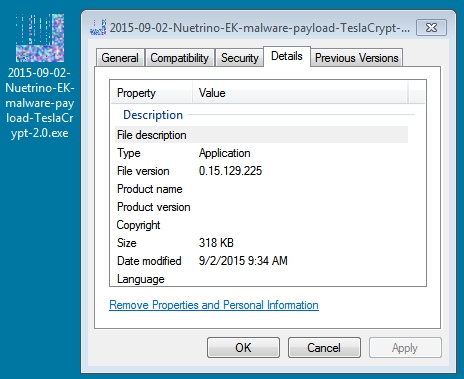Click the Apply button
This screenshot has width=464, height=379.
point(405,348)
